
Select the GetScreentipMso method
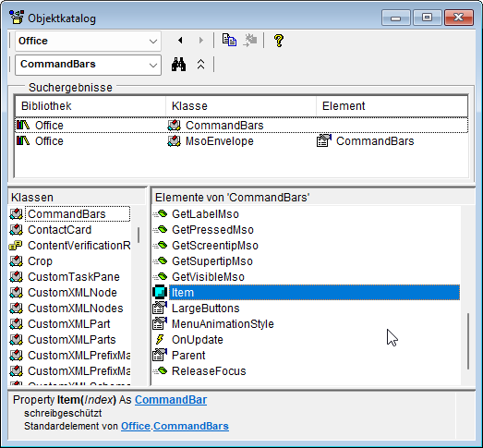(215, 246)
